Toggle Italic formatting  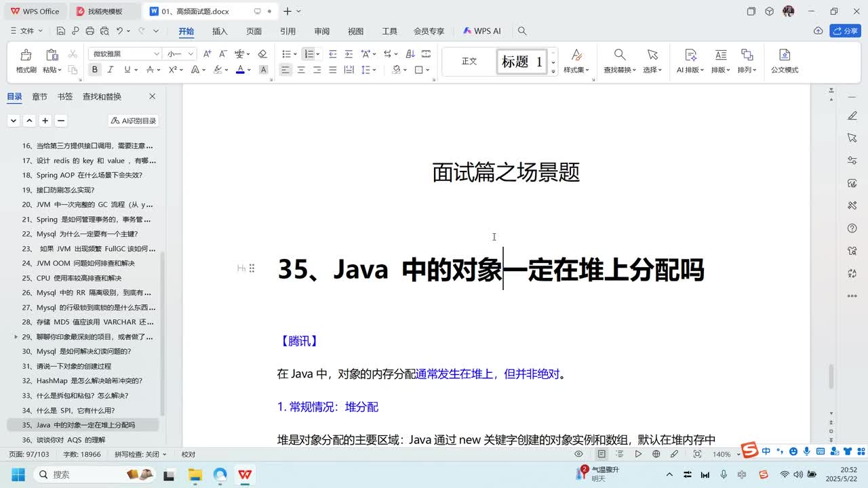[x=111, y=70]
